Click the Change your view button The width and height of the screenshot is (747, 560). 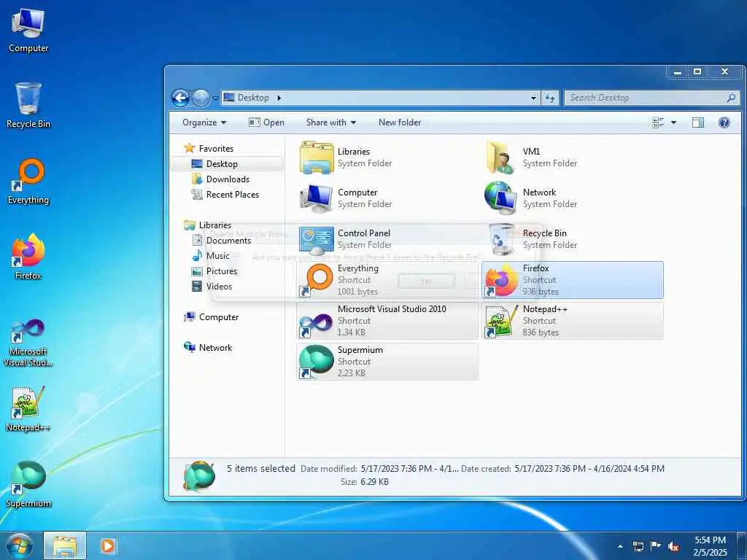pyautogui.click(x=658, y=122)
